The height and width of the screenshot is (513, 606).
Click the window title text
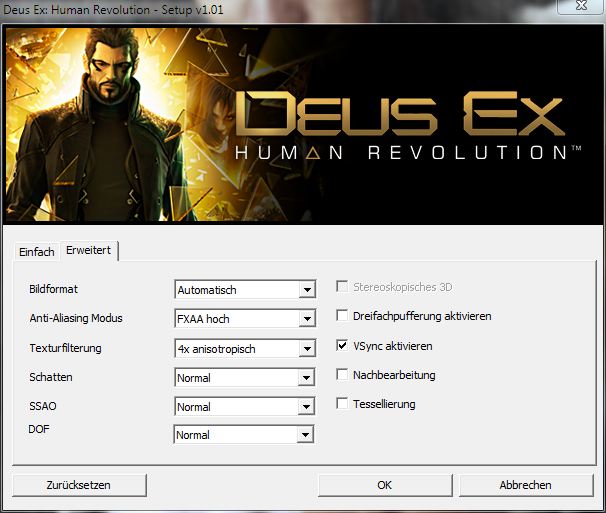113,9
